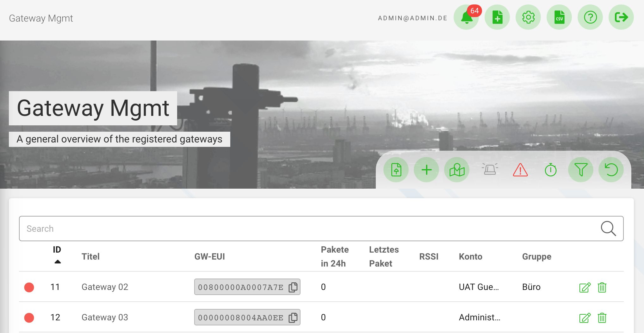The height and width of the screenshot is (333, 644).
Task: Show gateways on the map view
Action: click(x=456, y=170)
